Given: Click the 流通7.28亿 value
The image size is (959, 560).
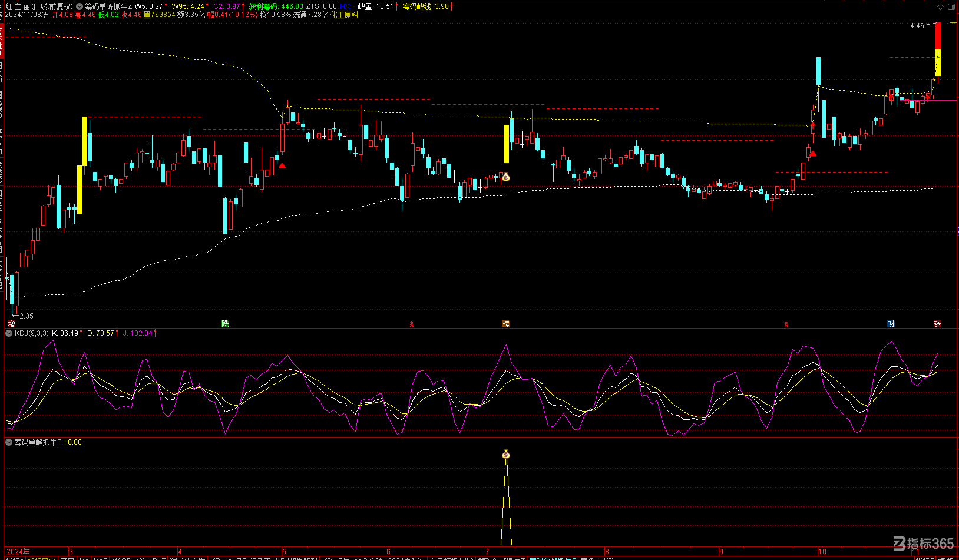Looking at the screenshot, I should pos(310,15).
